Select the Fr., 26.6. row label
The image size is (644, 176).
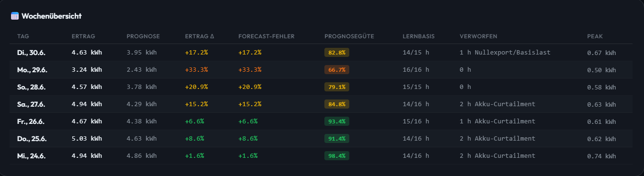tap(31, 121)
